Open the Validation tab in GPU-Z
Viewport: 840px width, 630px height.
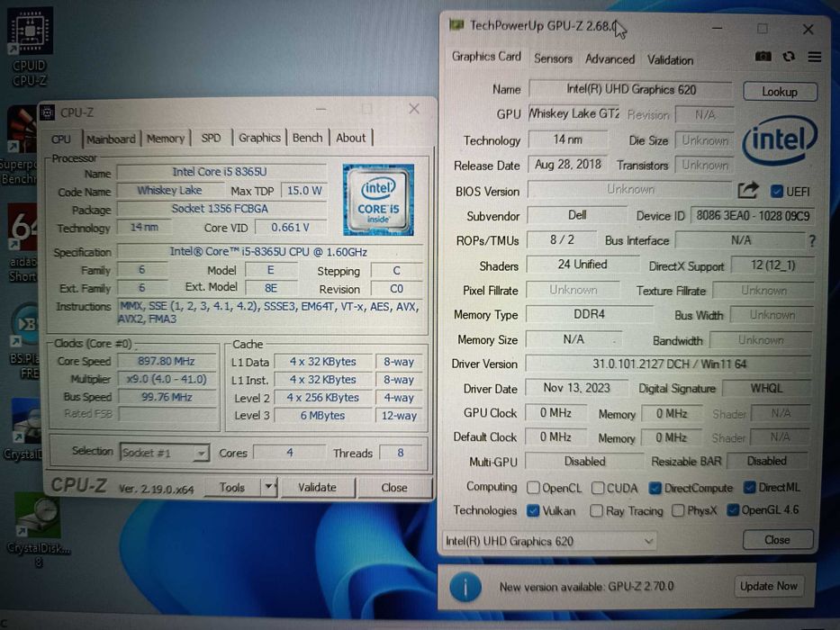(670, 59)
